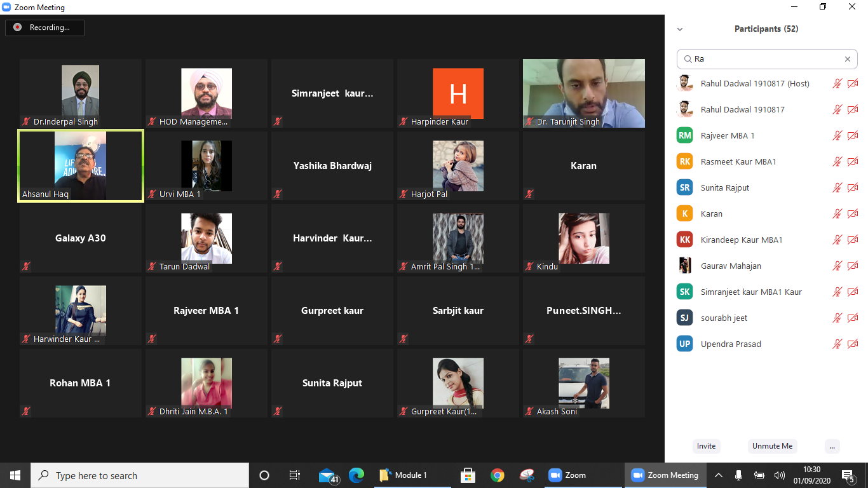Switch to Zoom Meeting taskbar item
This screenshot has width=868, height=488.
665,475
